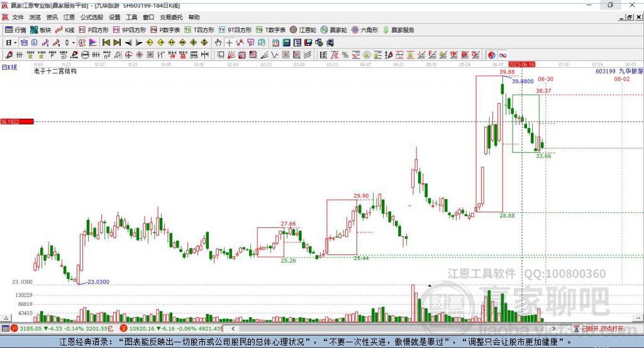Open the 帮助 menu
The width and height of the screenshot is (644, 348).
[194, 17]
